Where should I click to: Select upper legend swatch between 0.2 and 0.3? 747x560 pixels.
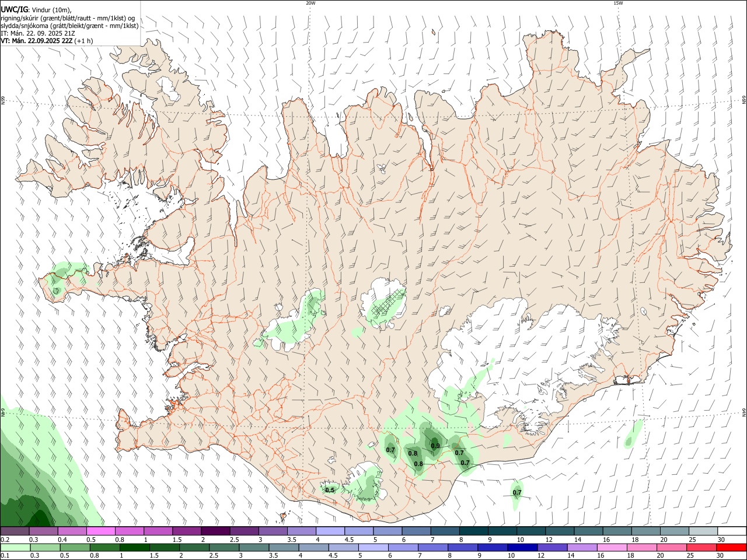[x=15, y=531]
